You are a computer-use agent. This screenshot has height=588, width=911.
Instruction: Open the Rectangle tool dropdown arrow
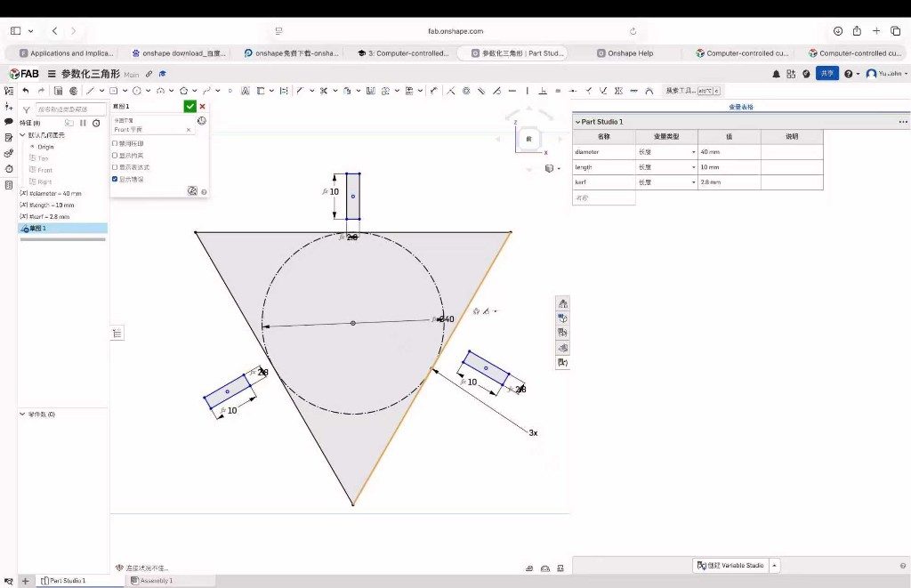(125, 91)
